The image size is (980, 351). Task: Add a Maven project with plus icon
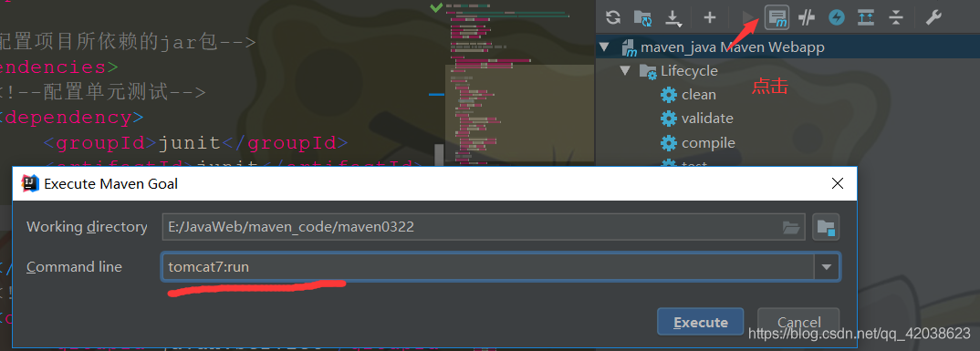[709, 17]
